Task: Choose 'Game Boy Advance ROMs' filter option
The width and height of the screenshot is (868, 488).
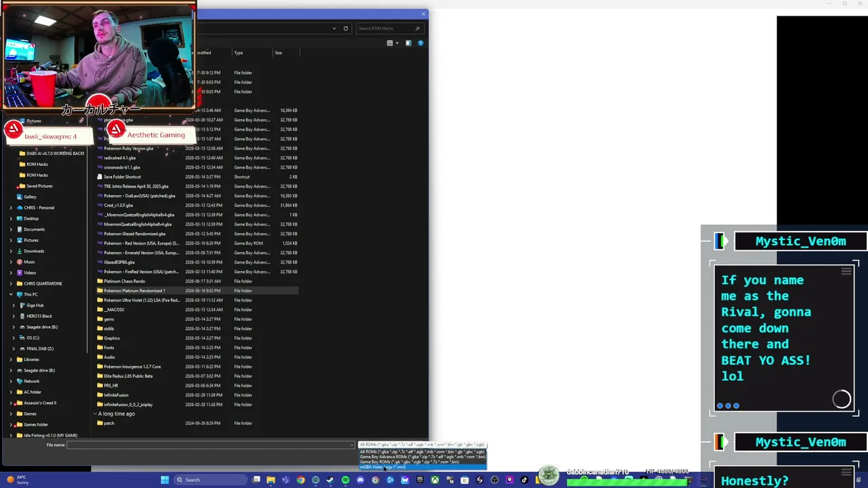Action: [422, 457]
